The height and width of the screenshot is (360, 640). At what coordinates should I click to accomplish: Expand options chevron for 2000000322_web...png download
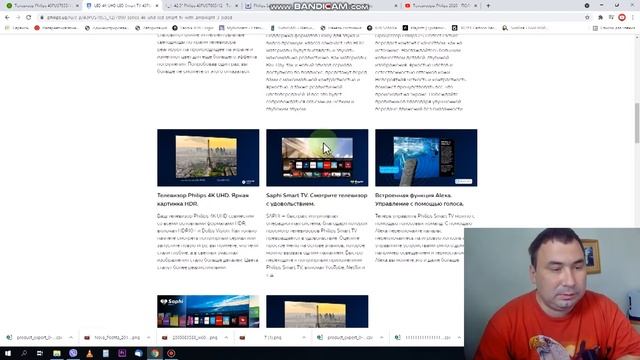tap(226, 338)
